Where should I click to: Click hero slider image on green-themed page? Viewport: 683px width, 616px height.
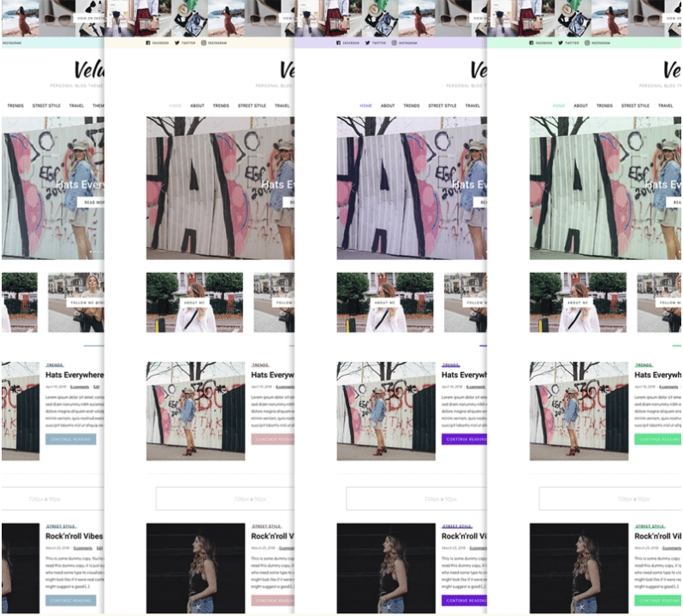[605, 188]
